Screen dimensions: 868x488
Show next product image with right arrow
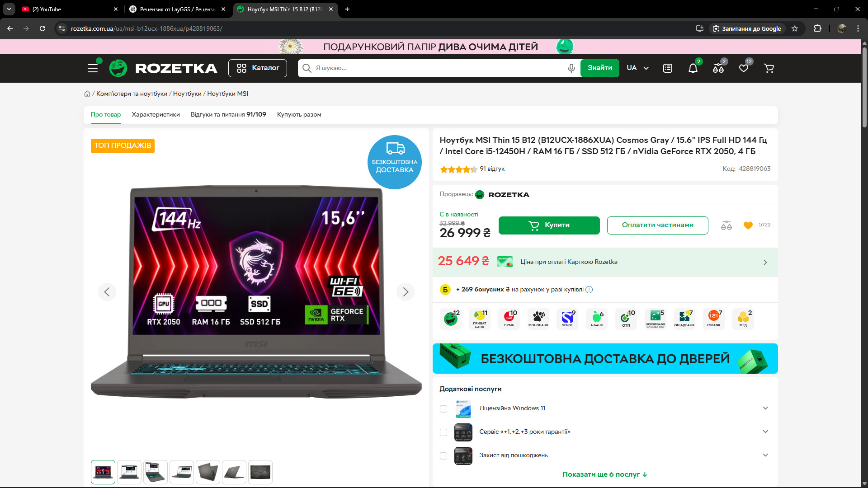point(405,292)
